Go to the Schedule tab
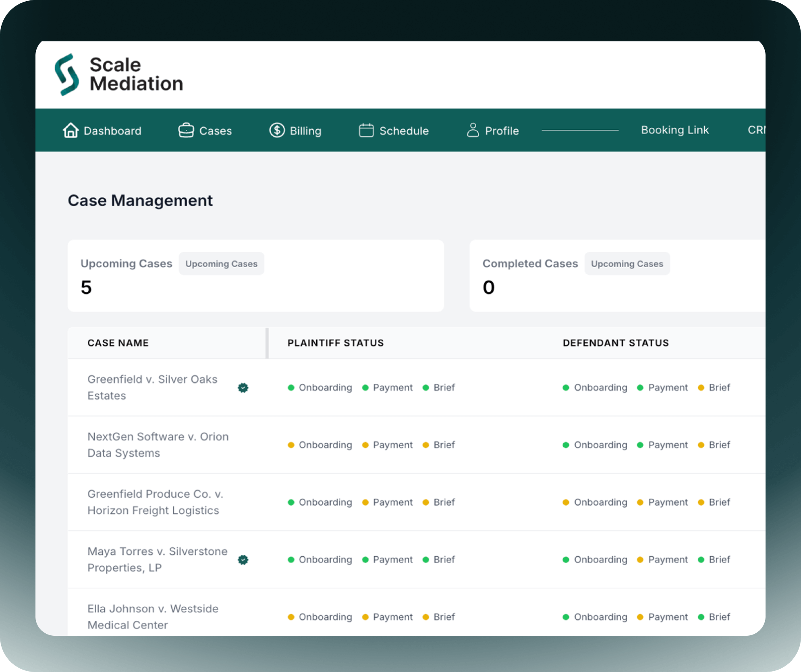 [404, 131]
